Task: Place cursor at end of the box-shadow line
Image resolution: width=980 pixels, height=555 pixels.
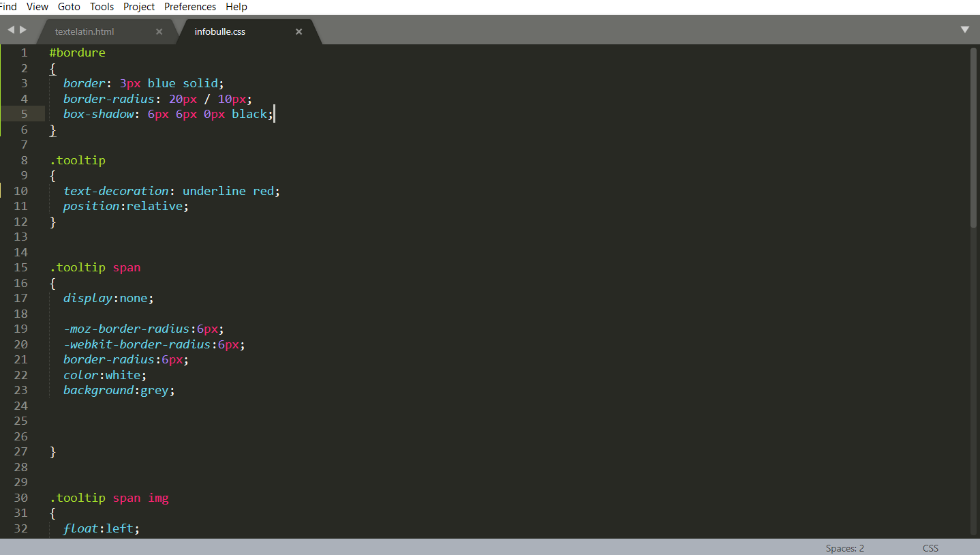Action: 274,114
